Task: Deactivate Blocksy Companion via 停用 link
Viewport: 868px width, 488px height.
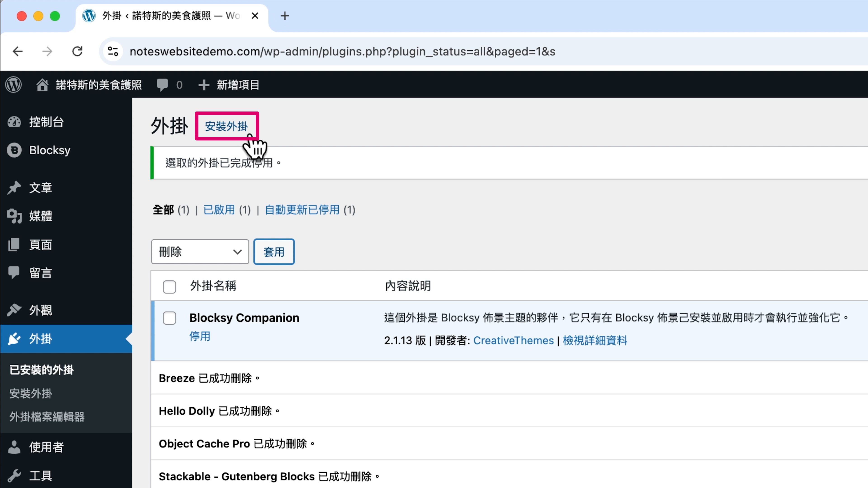Action: click(x=200, y=336)
